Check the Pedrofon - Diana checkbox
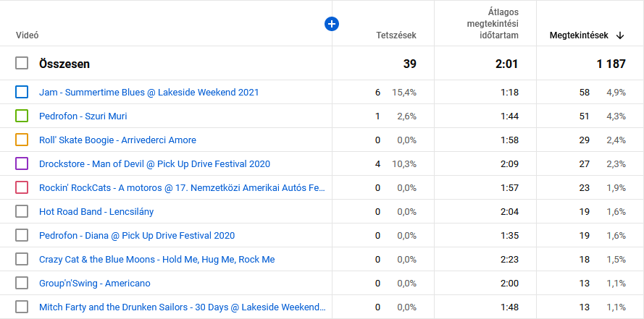 [22, 235]
